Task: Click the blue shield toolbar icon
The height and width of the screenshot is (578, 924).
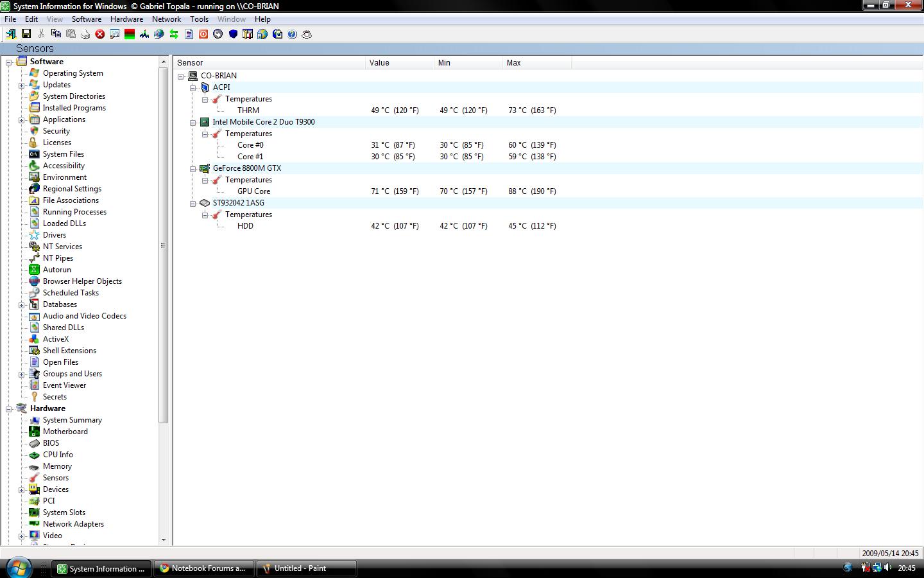Action: click(233, 34)
